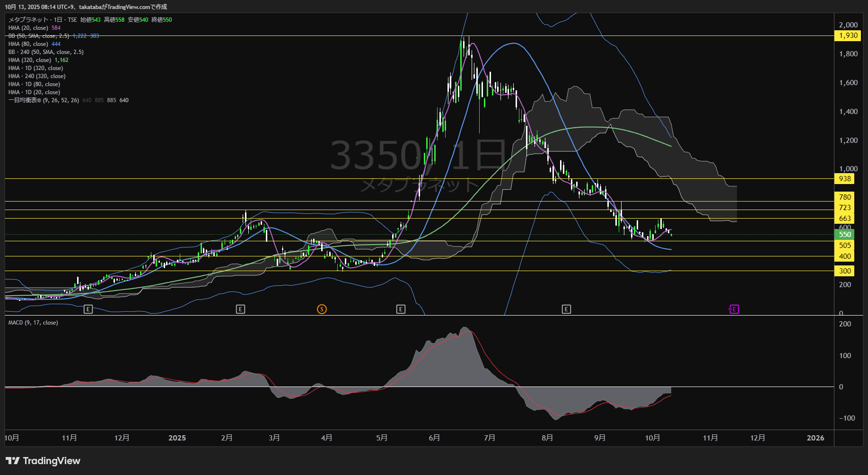Click the green 550 current price label
The width and height of the screenshot is (868, 475).
[845, 235]
